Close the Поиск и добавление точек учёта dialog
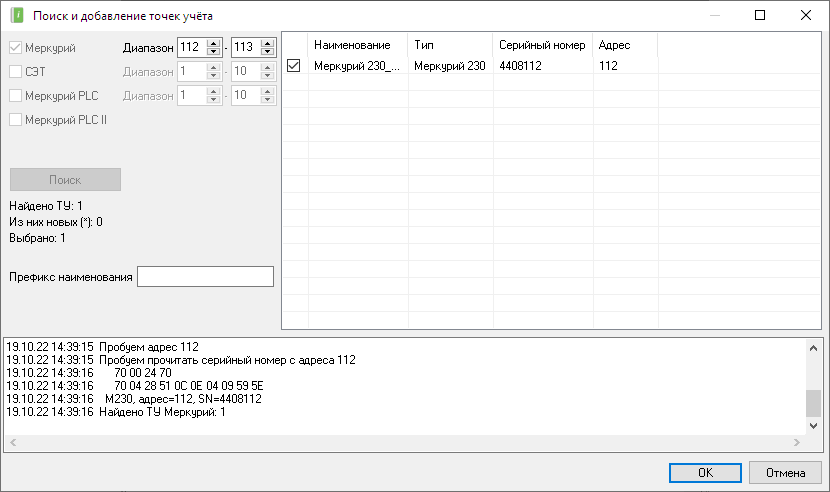This screenshot has height=492, width=830. coord(806,15)
